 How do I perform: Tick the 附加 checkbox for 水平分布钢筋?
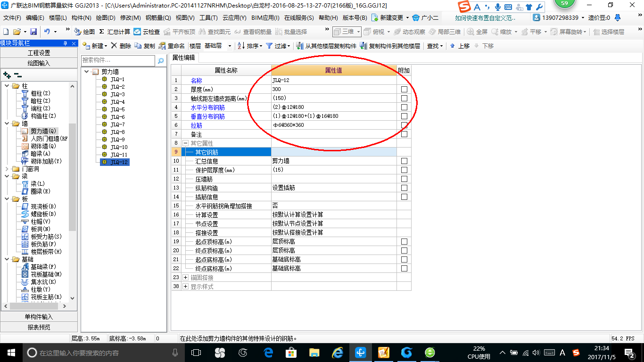404,107
